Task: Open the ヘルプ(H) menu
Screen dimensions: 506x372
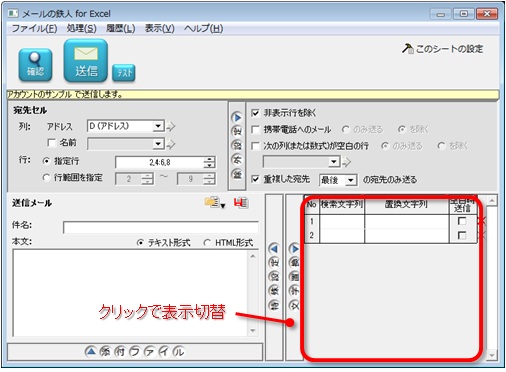Action: (x=203, y=29)
